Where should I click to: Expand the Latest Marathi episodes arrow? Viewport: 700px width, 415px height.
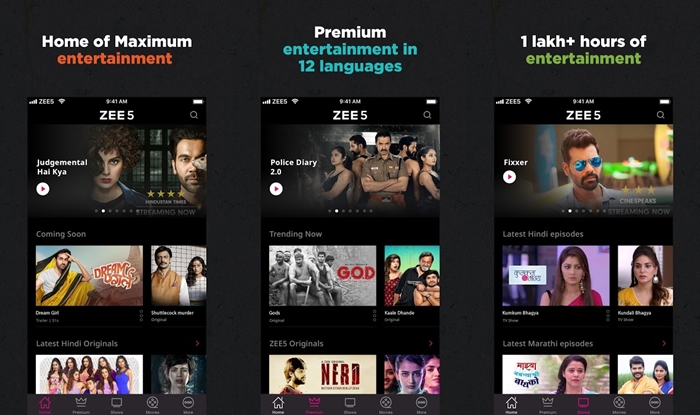pos(664,343)
